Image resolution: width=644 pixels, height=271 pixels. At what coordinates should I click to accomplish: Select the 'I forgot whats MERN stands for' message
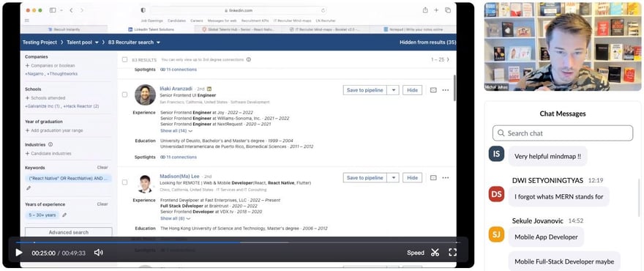(559, 196)
